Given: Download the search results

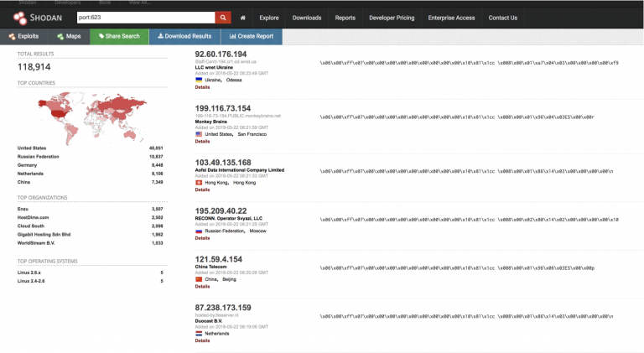Looking at the screenshot, I should click(x=184, y=36).
